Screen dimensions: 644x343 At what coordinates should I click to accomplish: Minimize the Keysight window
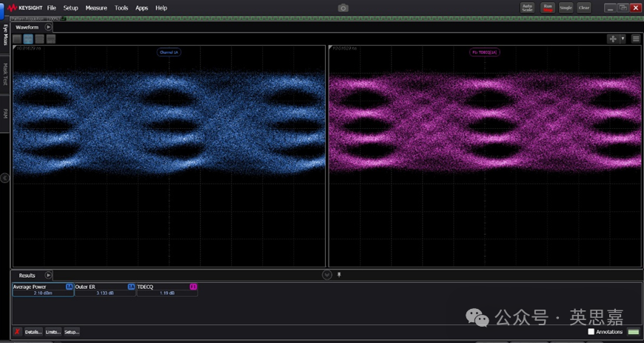(609, 8)
